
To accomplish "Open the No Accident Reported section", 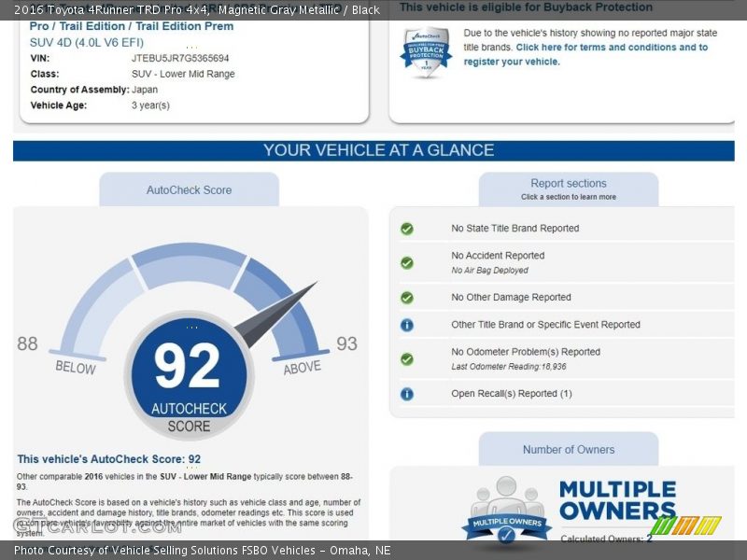I will point(498,256).
